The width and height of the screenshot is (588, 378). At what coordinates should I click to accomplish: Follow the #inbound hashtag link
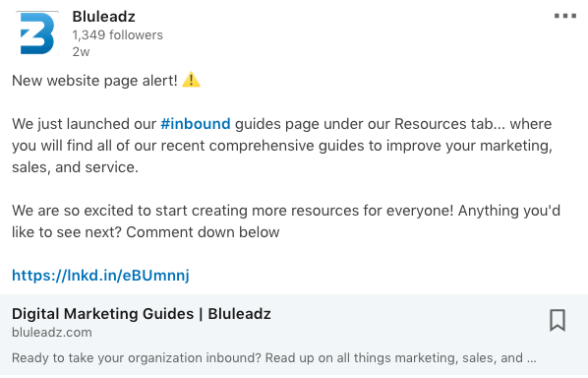point(196,124)
